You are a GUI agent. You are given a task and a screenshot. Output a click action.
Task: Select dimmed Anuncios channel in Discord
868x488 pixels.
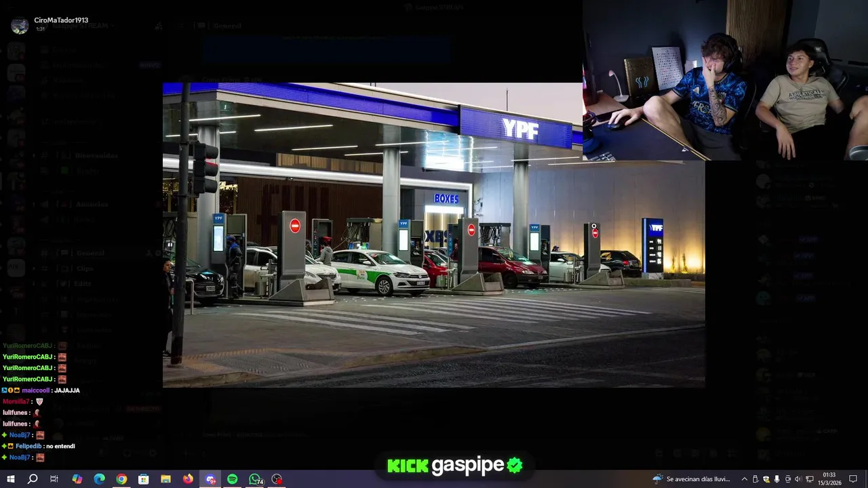tap(92, 204)
